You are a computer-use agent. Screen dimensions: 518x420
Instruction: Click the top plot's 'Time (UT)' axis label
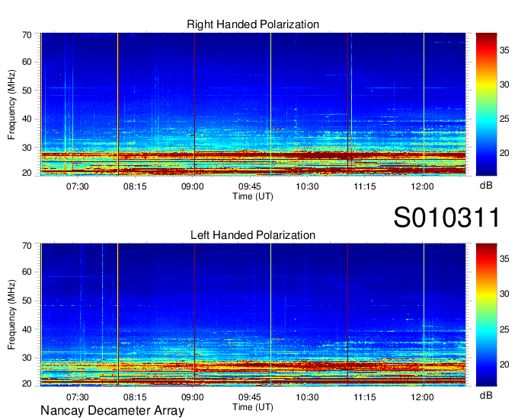[x=253, y=196]
